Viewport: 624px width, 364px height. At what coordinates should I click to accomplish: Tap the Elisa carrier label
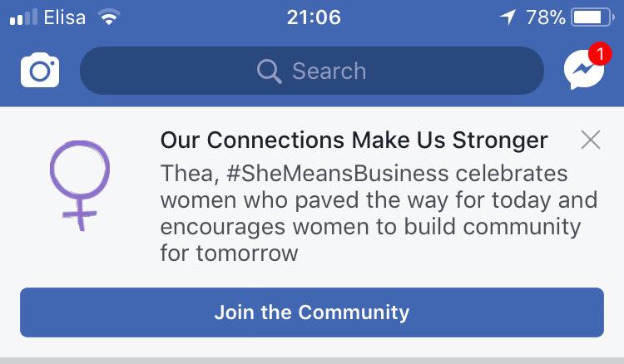point(64,17)
